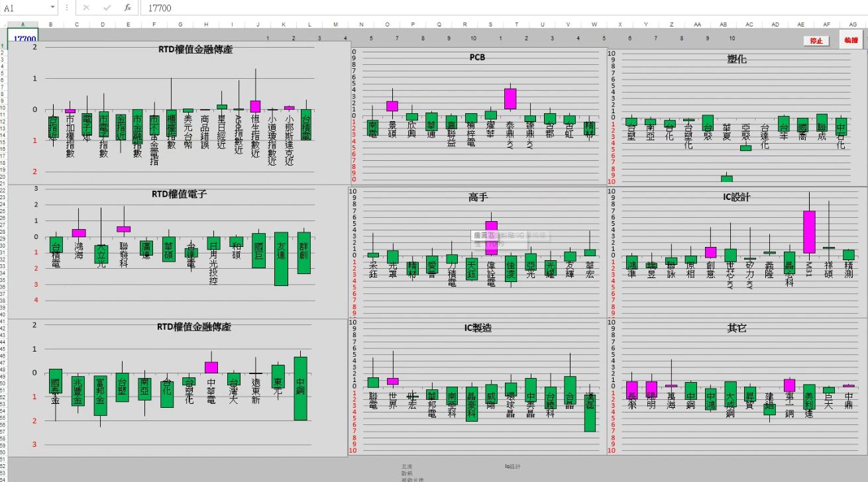
Task: Click the magenta M31 candlestick in IC設計 chart
Action: point(809,232)
